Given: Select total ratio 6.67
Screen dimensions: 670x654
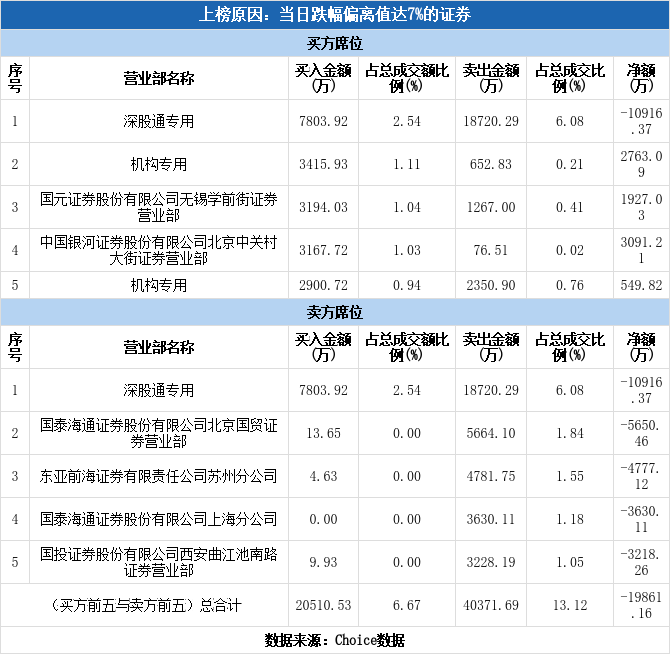Looking at the screenshot, I should coord(406,605).
